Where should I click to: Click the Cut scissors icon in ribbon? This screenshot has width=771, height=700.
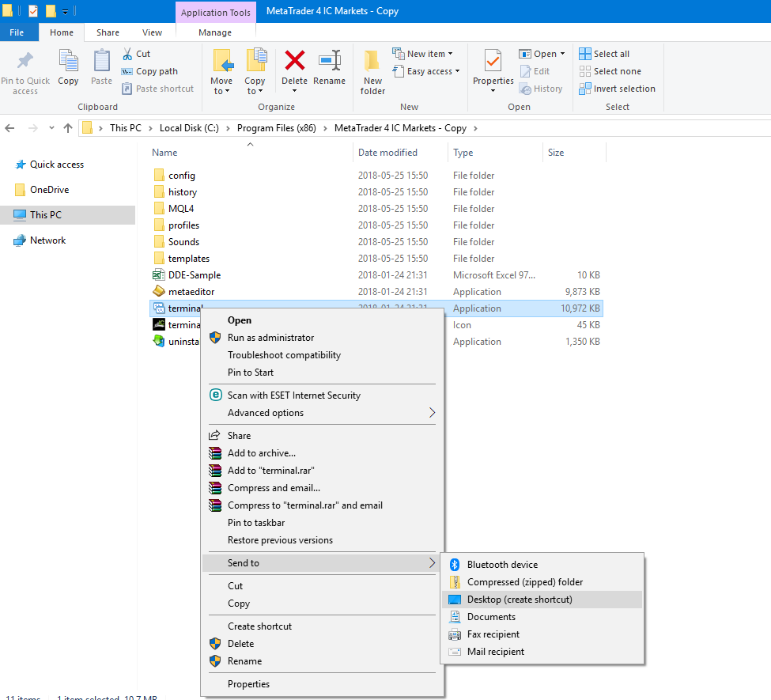click(x=127, y=54)
